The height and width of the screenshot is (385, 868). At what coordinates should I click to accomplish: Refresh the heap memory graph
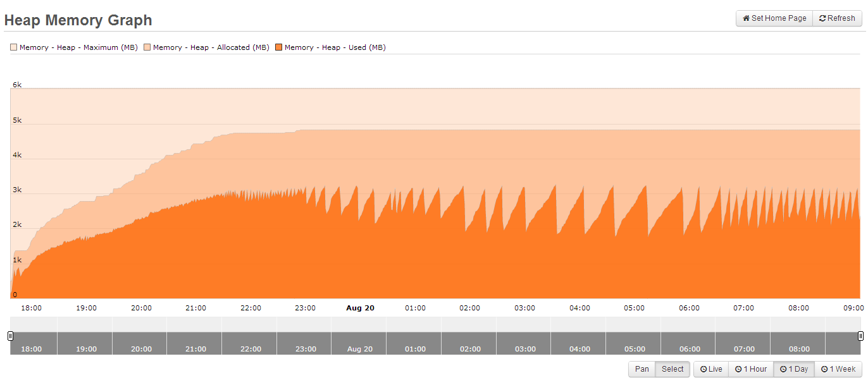[837, 18]
